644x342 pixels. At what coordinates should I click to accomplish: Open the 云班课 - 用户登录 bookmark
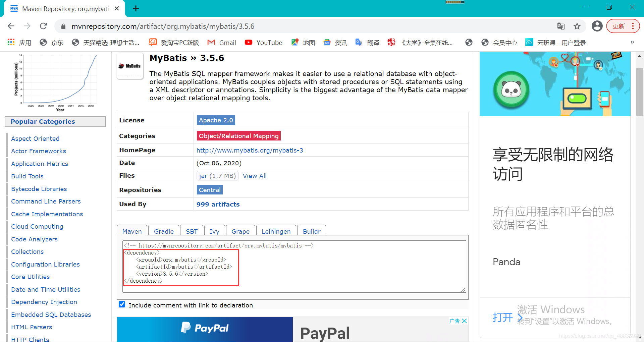pyautogui.click(x=556, y=43)
